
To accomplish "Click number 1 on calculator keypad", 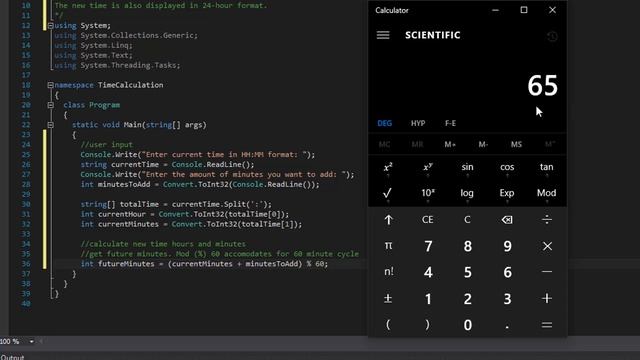I will coord(428,299).
